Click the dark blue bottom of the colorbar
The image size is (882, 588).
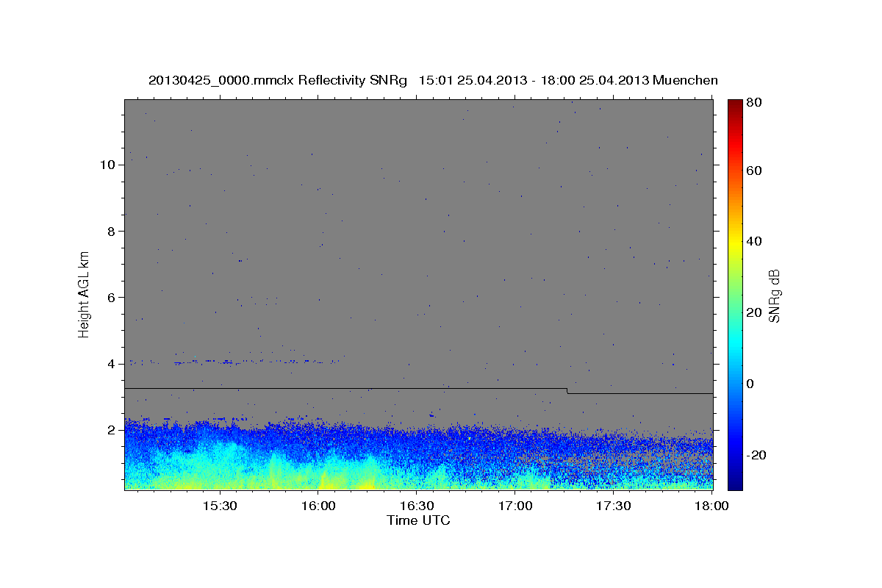click(x=735, y=483)
